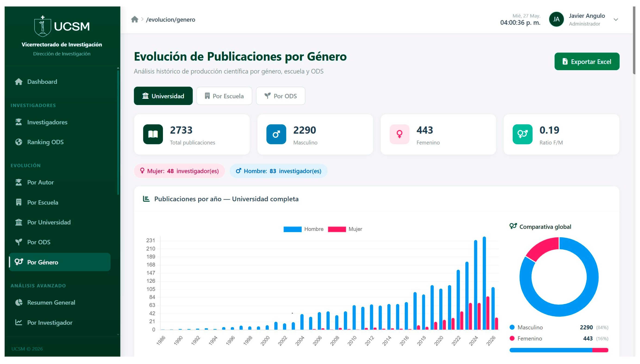
Task: Click the page vertical scrollbar
Action: (x=634, y=40)
